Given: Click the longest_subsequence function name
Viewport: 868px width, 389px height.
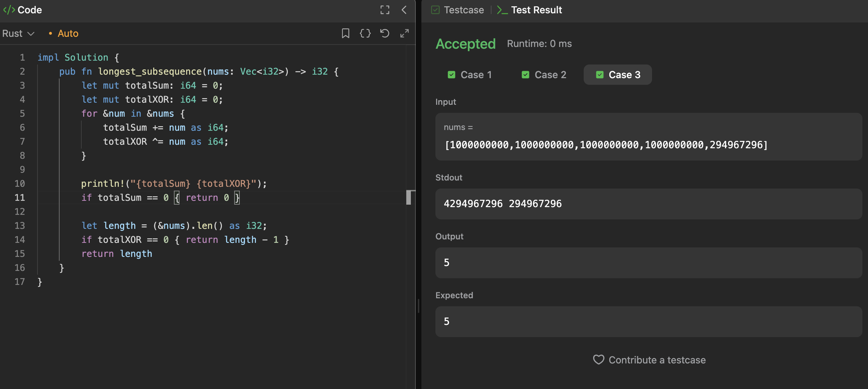Looking at the screenshot, I should pos(150,71).
